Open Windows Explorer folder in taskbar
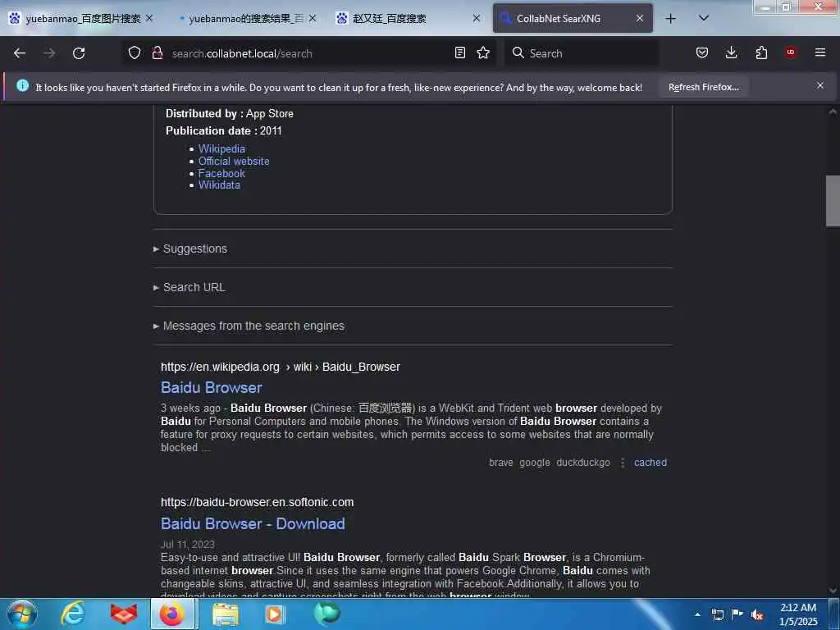Viewport: 840px width, 630px height. click(x=225, y=614)
